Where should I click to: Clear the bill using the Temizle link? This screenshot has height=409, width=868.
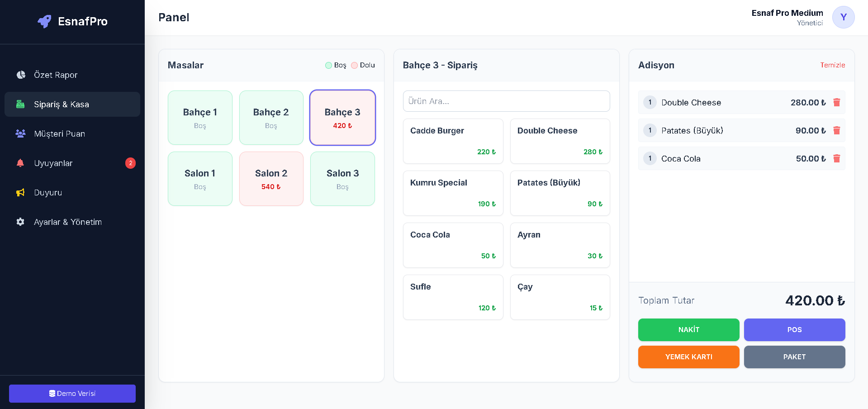click(832, 65)
